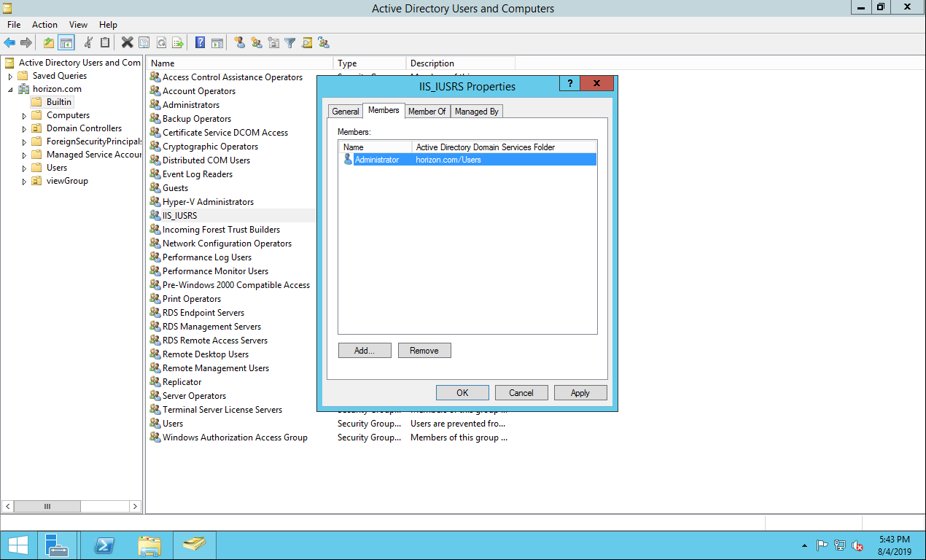
Task: Open the Action menu
Action: [44, 25]
